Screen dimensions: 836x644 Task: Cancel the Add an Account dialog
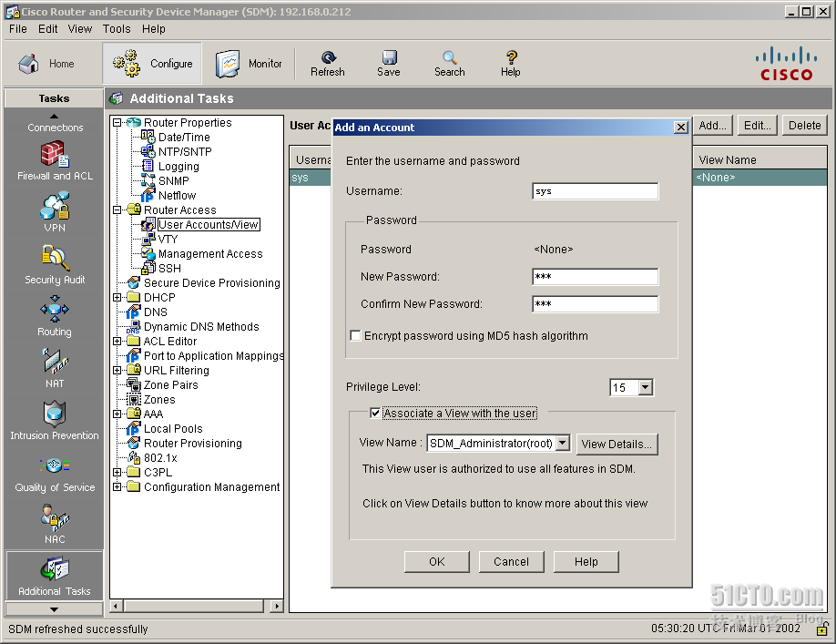tap(511, 562)
